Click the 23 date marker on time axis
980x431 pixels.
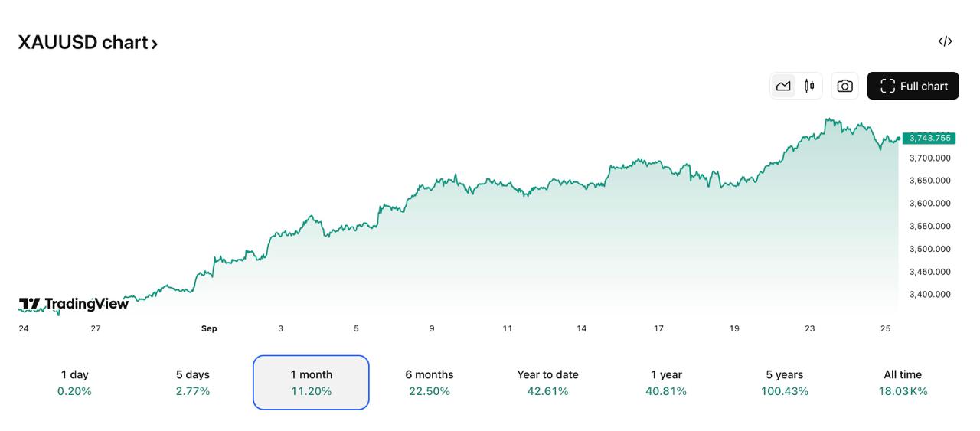pyautogui.click(x=810, y=328)
